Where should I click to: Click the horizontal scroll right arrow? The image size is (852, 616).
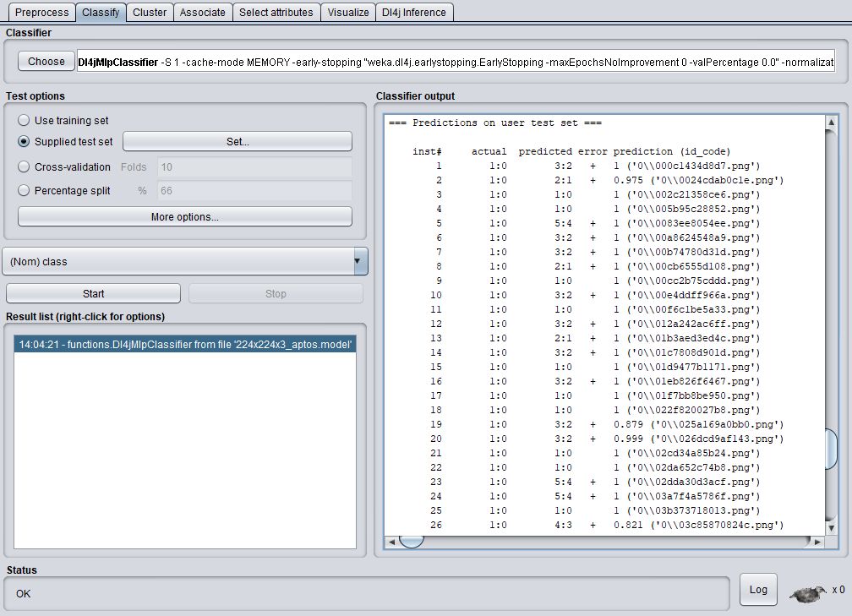point(817,542)
